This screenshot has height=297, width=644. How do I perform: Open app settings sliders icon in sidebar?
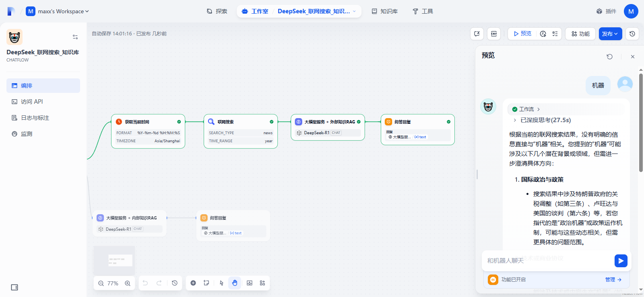[x=75, y=37]
